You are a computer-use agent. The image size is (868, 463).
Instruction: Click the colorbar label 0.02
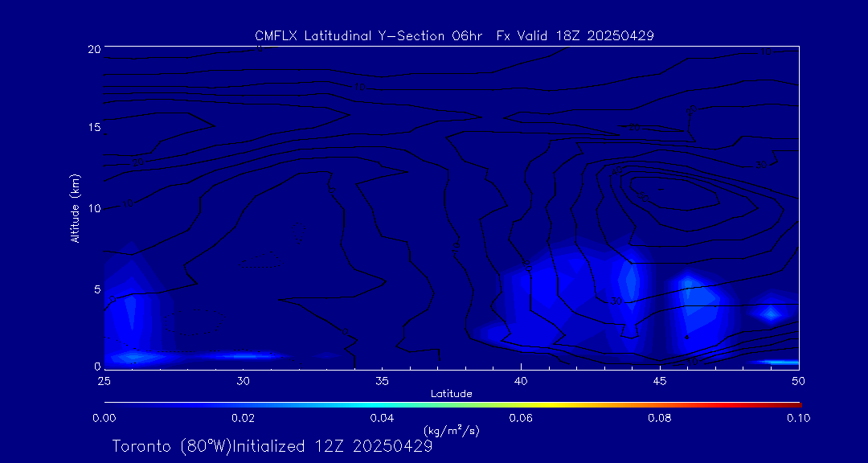[x=243, y=418]
